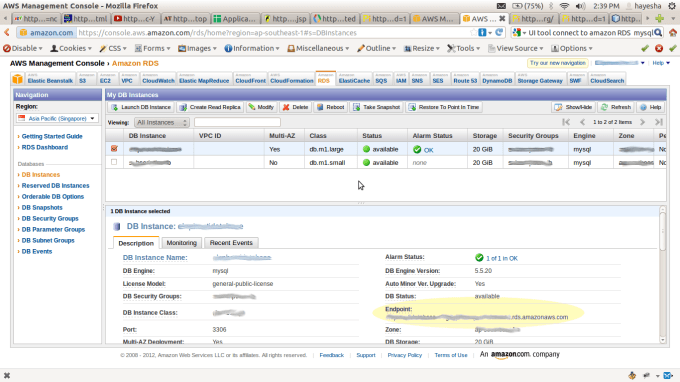The width and height of the screenshot is (680, 382).
Task: Go to last page of items
Action: (659, 122)
